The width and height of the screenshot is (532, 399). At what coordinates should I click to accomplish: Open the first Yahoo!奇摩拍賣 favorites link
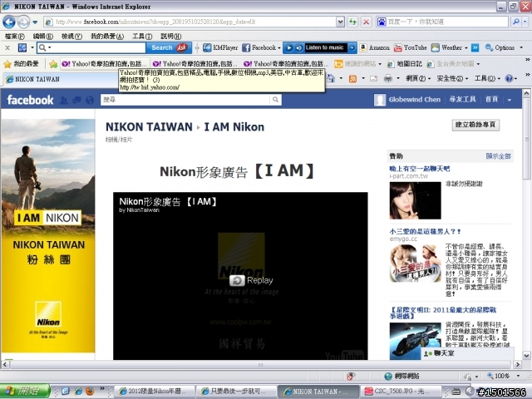coord(105,64)
